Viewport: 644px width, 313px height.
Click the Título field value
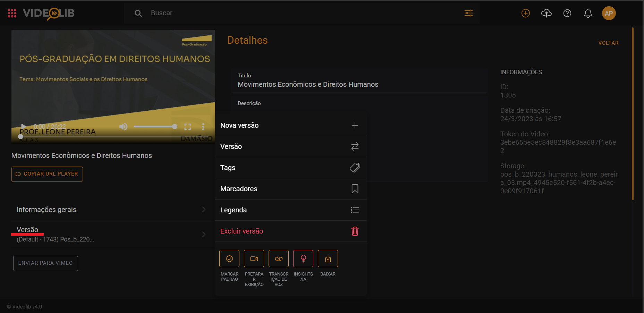pos(308,84)
